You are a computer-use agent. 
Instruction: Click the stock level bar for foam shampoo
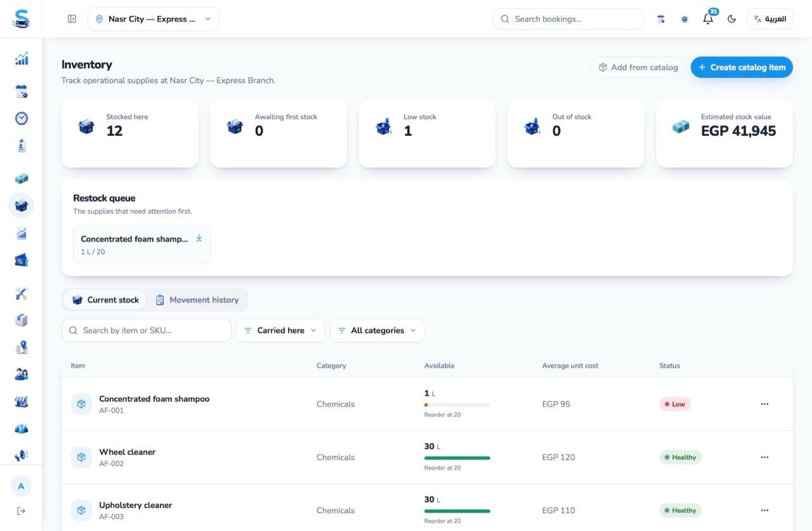click(x=457, y=405)
